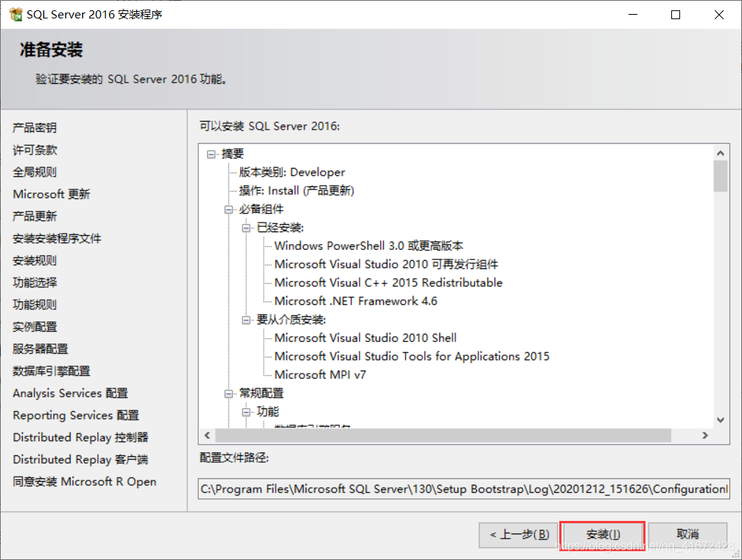Minimize the SQL Server setup window
The width and height of the screenshot is (742, 560).
[x=633, y=15]
